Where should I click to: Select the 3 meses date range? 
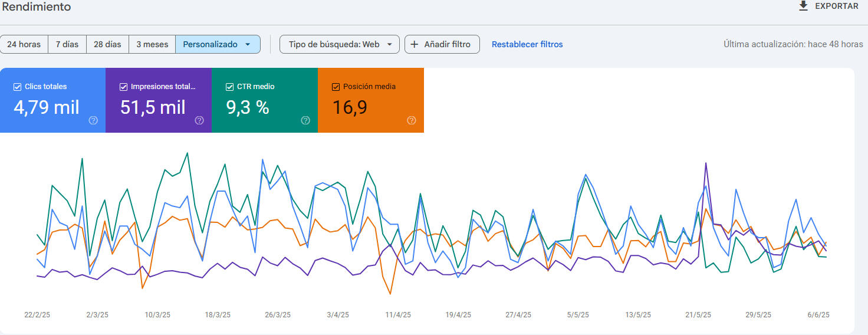tap(152, 44)
